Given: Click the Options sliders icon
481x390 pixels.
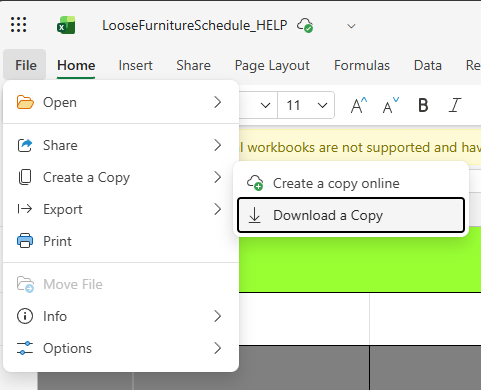Looking at the screenshot, I should click(25, 348).
